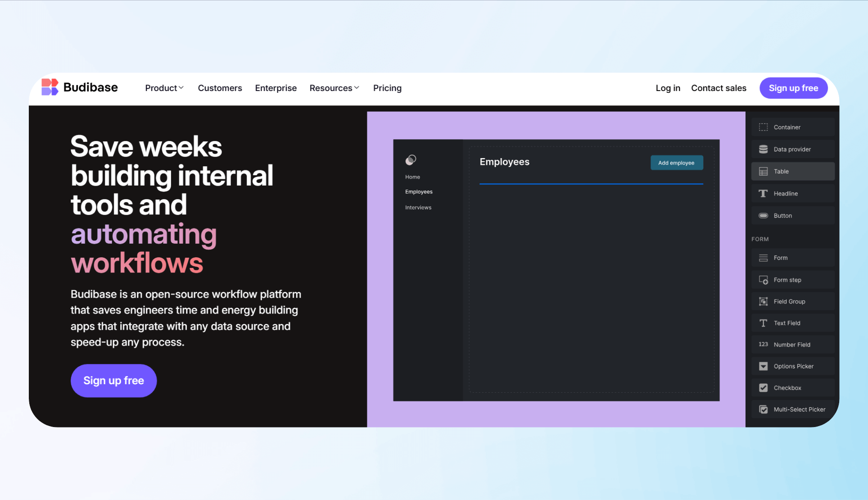Expand the Resources dropdown menu
The image size is (868, 500).
(x=334, y=88)
